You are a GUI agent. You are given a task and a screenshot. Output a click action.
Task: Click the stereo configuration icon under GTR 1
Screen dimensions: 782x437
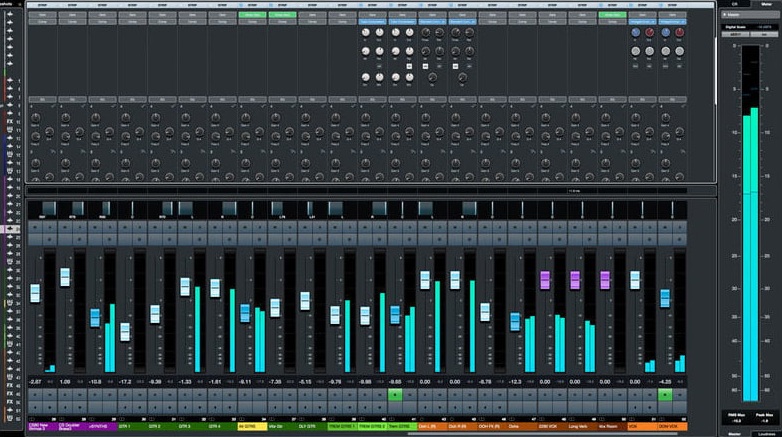(122, 420)
